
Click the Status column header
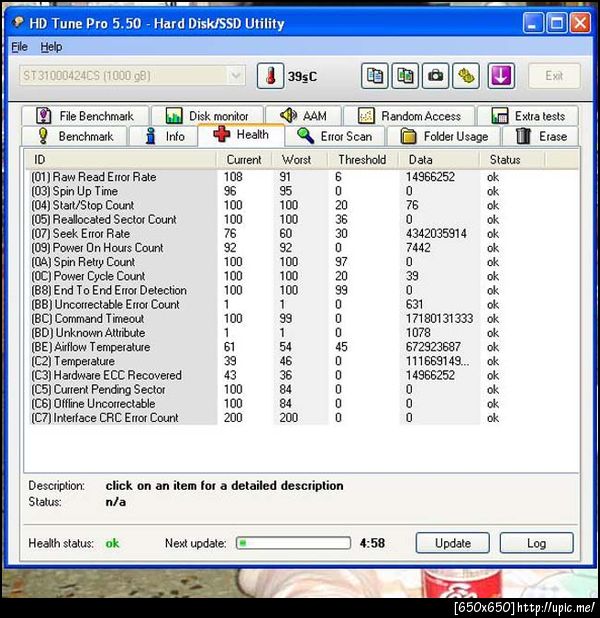(x=512, y=160)
